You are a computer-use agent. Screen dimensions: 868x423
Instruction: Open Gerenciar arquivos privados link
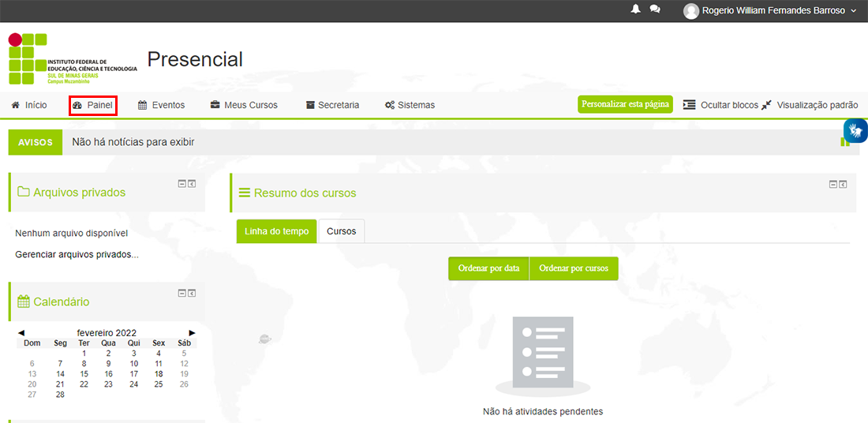pos(77,255)
